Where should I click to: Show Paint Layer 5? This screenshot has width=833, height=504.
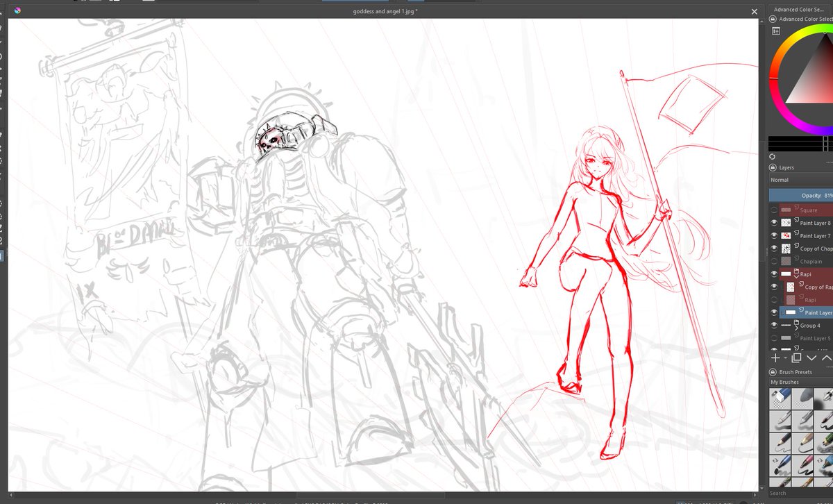[x=775, y=338]
